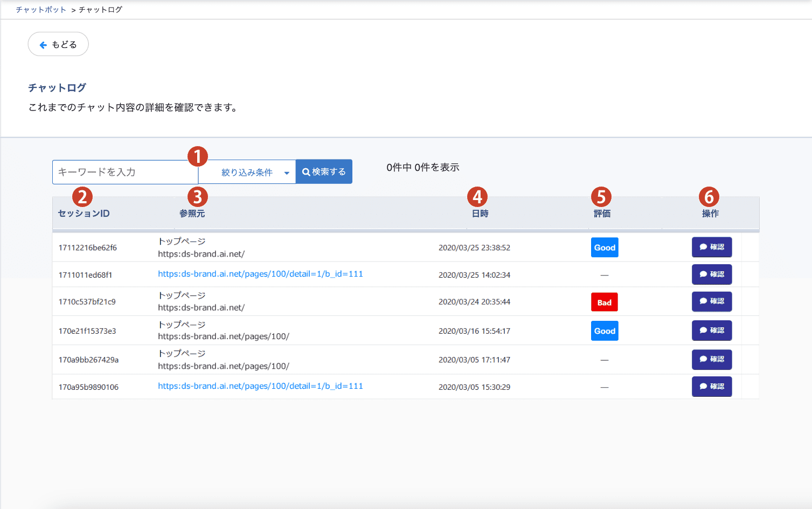Click 確認 button for session 17112216be62f6
The height and width of the screenshot is (509, 812).
pyautogui.click(x=711, y=247)
